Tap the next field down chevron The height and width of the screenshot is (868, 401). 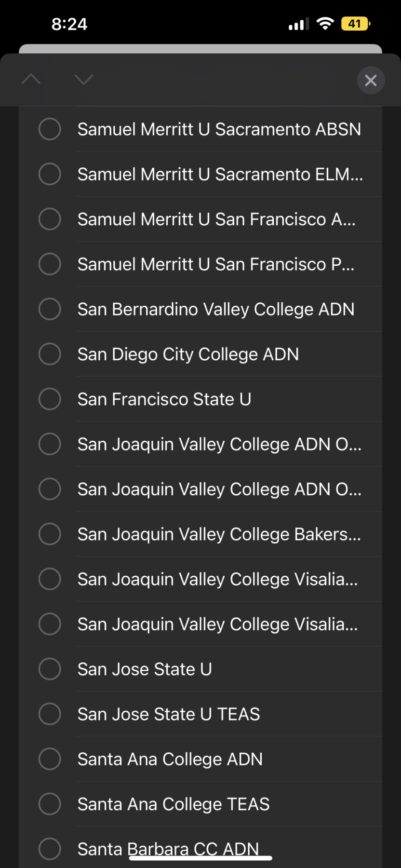click(x=84, y=79)
